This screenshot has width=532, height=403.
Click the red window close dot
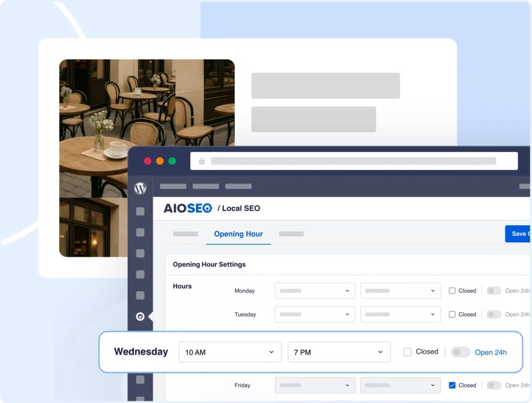(x=148, y=161)
